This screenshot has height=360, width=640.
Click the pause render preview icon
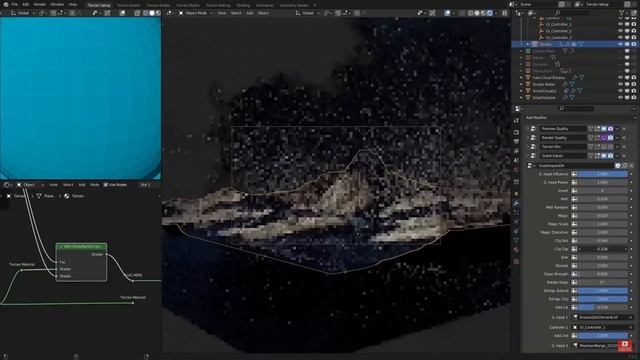pyautogui.click(x=505, y=13)
